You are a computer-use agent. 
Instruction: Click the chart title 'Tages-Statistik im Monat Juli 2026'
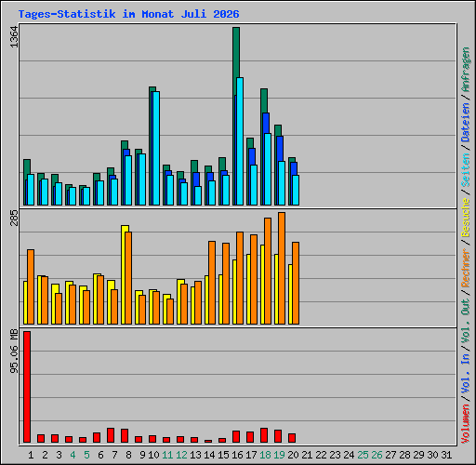128,14
